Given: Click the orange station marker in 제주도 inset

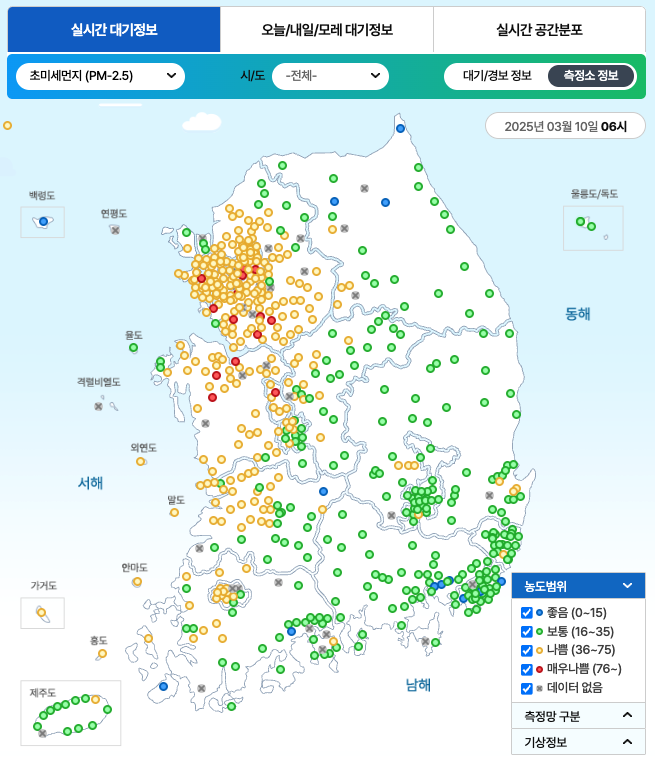Looking at the screenshot, I should 95,699.
